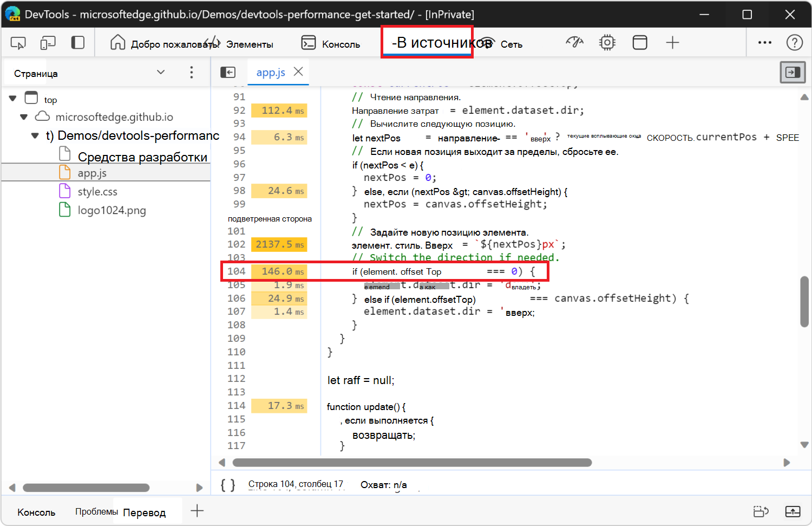Select the app.js editor tab
Image resolution: width=812 pixels, height=526 pixels.
click(271, 73)
